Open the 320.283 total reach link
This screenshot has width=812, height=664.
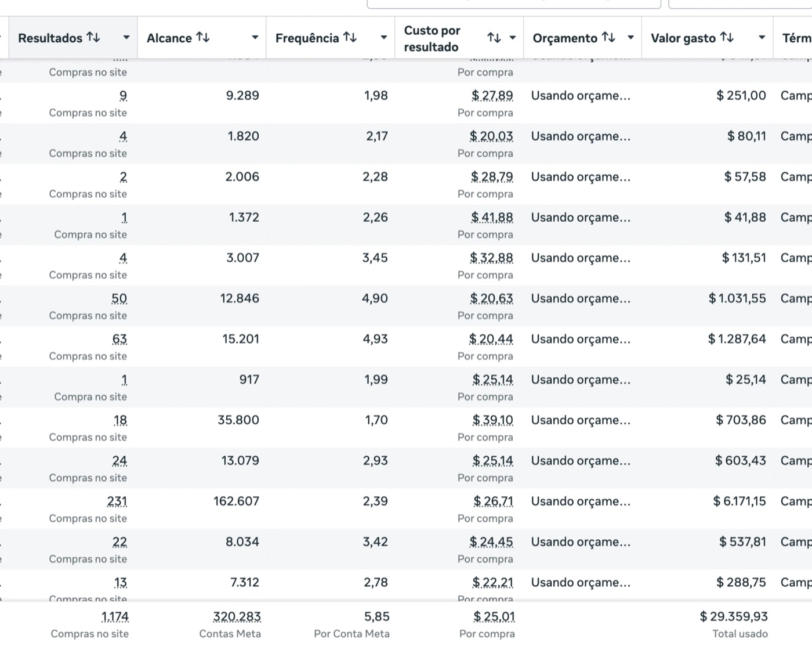[x=237, y=616]
